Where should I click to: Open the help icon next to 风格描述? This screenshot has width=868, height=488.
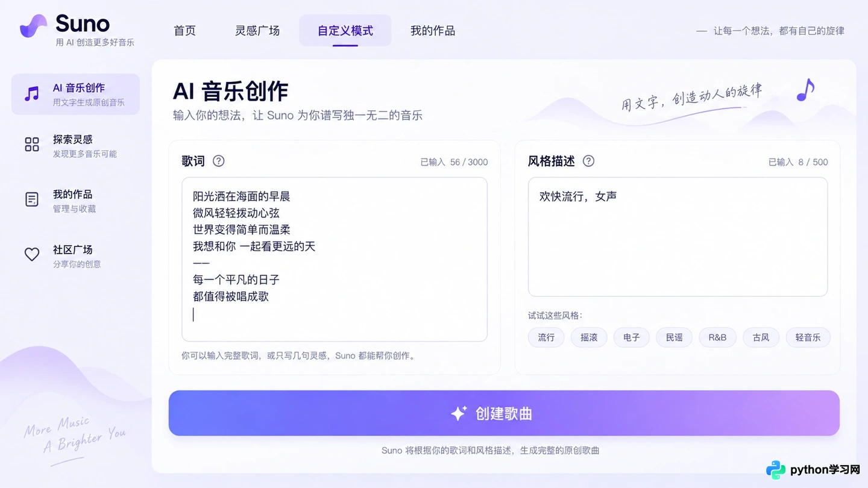pyautogui.click(x=589, y=161)
